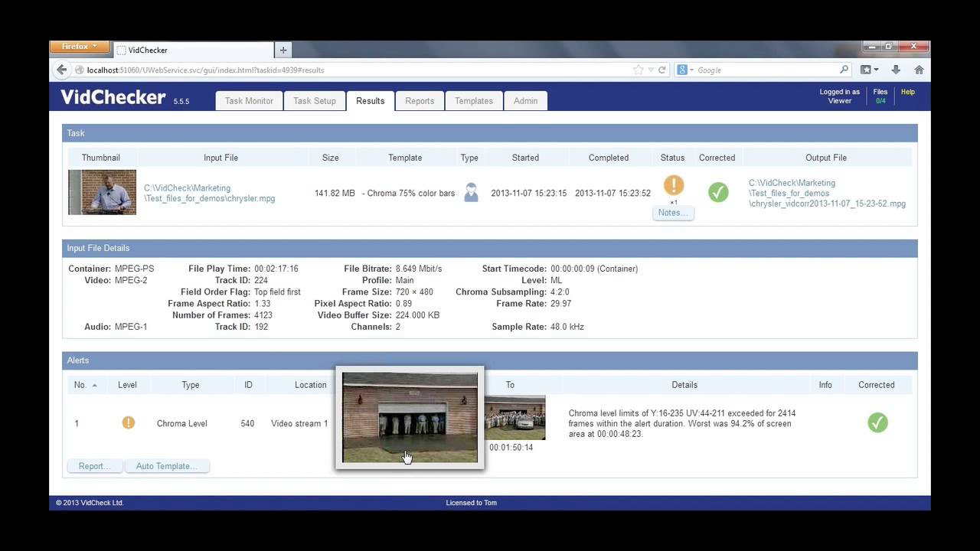
Task: Click the Firefox menu button
Action: tap(80, 47)
